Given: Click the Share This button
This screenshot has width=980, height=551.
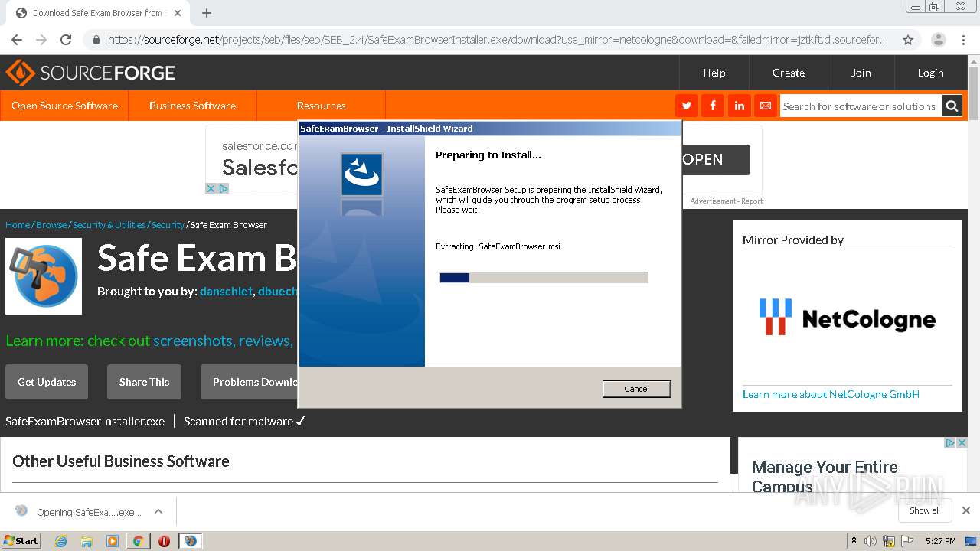Looking at the screenshot, I should [144, 382].
